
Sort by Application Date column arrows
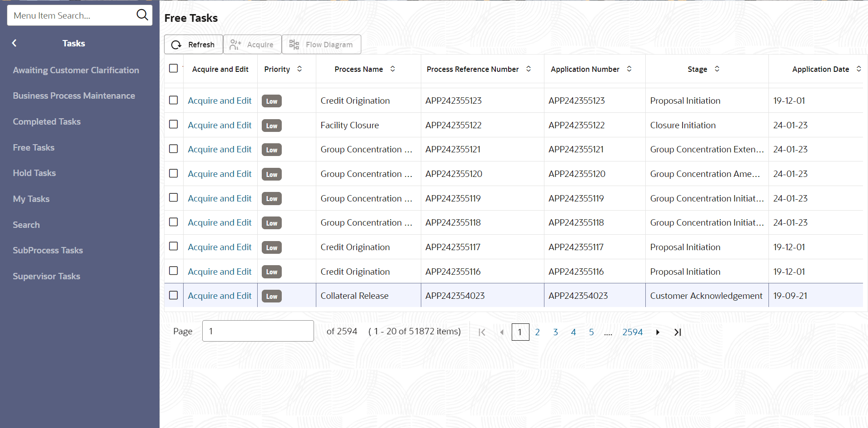coord(859,69)
